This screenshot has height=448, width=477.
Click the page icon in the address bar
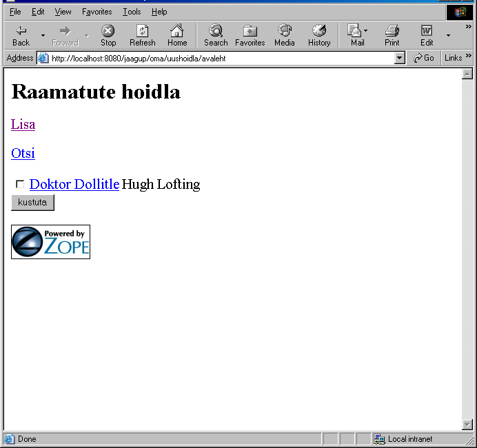pyautogui.click(x=43, y=58)
